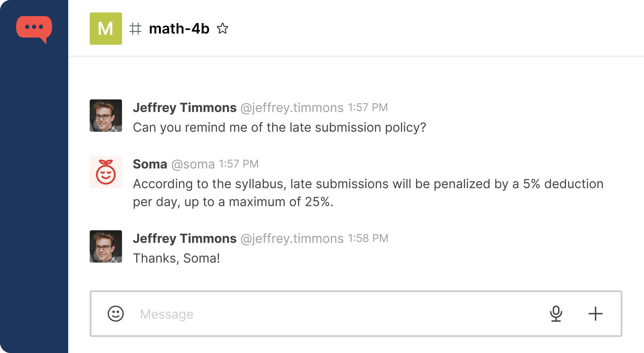
Task: Click the 1:58 PM timestamp
Action: [368, 238]
